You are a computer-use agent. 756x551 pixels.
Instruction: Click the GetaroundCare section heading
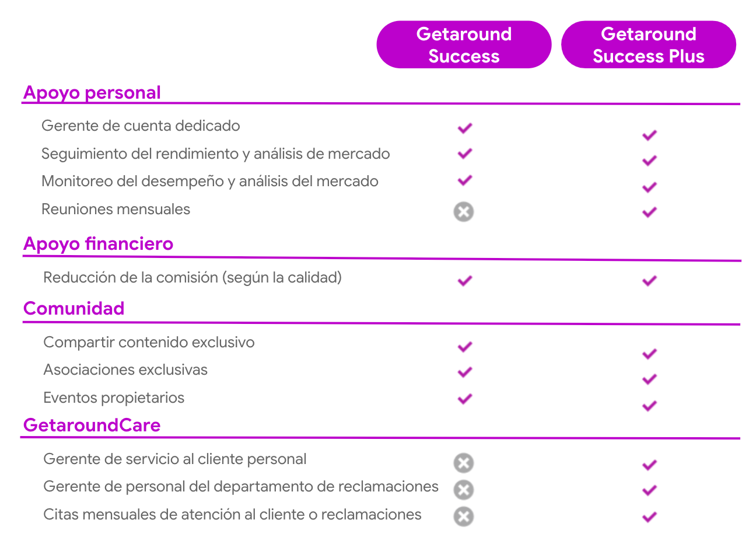(x=92, y=425)
